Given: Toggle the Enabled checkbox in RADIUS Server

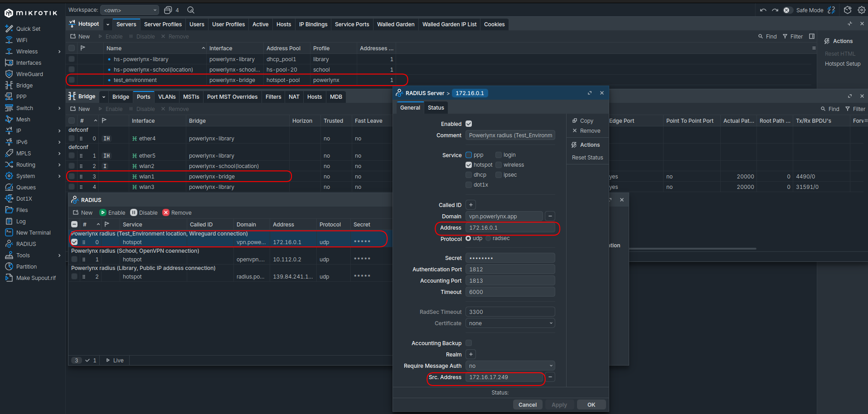Looking at the screenshot, I should coord(469,124).
